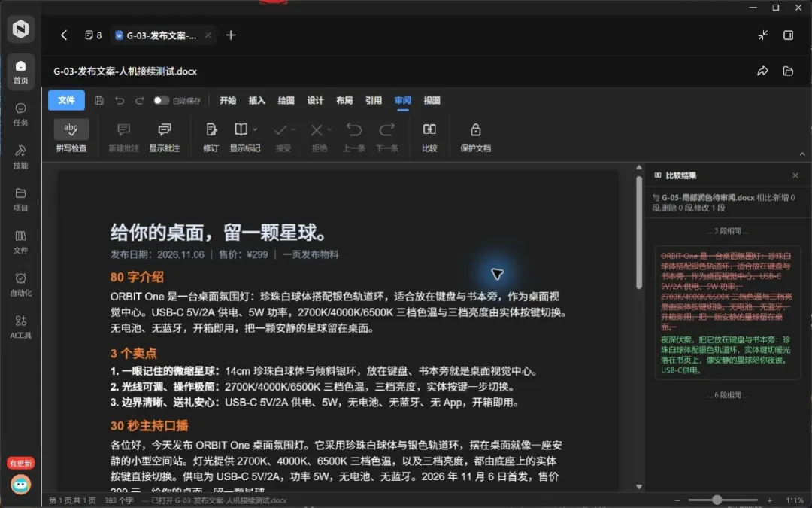
Task: Click the 80 字介绍 heading
Action: coord(137,277)
